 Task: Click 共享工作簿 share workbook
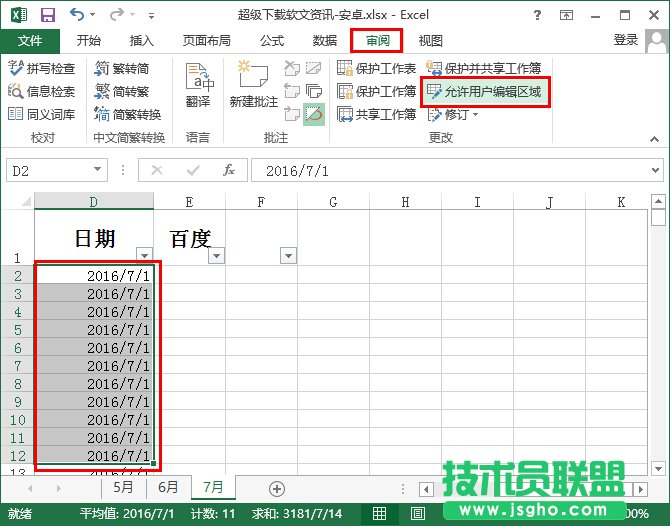376,114
